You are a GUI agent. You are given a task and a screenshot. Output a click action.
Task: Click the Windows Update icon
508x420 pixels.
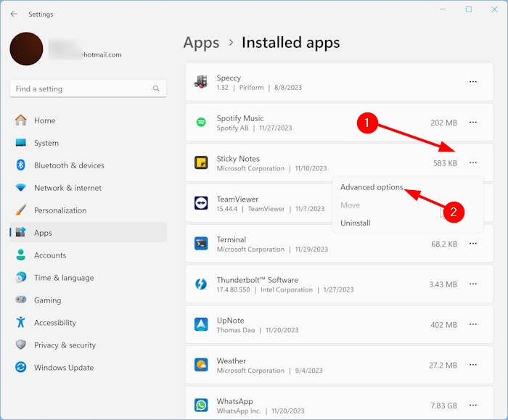(21, 367)
